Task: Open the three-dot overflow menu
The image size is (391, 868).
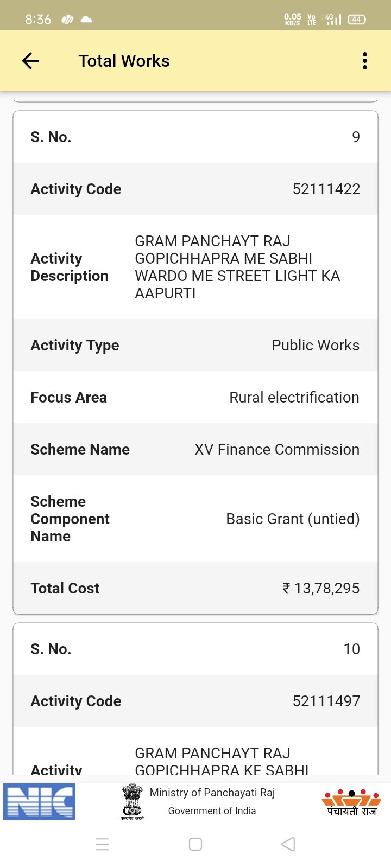Action: click(x=365, y=61)
